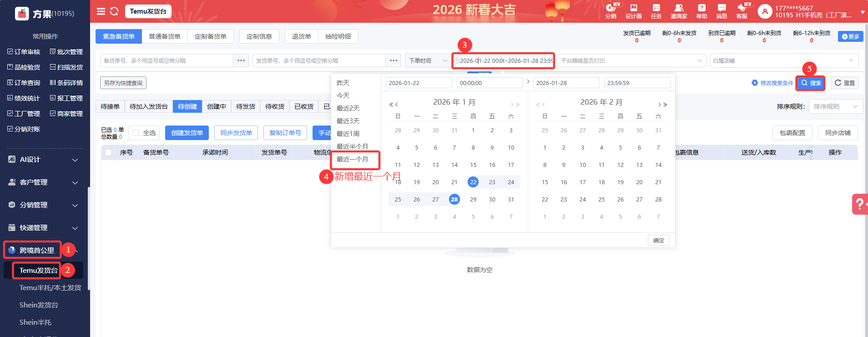Open 绩效统计 in the common operations
The image size is (868, 337).
(x=24, y=98)
